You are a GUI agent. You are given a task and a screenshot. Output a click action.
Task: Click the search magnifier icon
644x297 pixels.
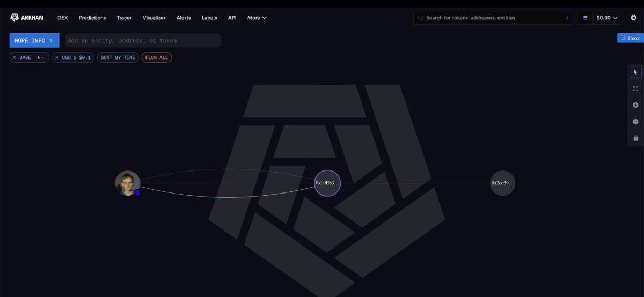point(421,18)
